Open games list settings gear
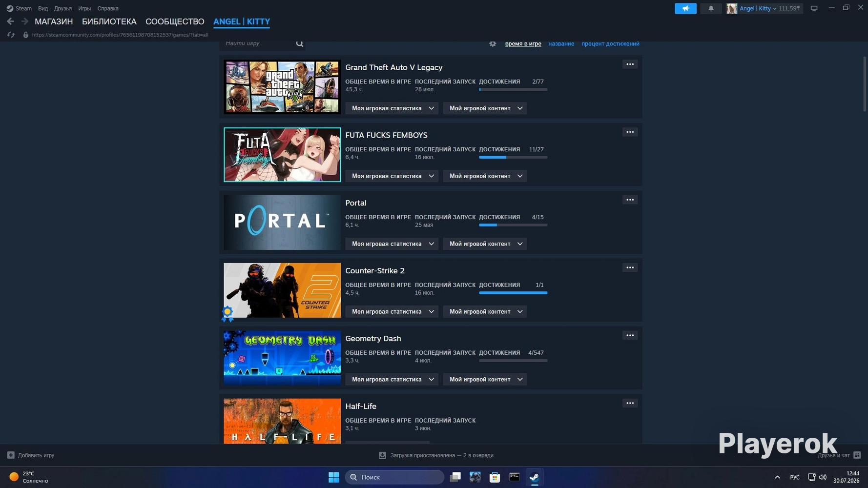868x488 pixels. point(493,43)
